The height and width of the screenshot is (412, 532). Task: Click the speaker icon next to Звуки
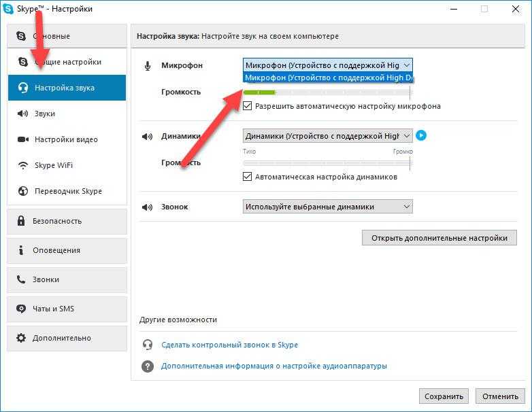pos(22,114)
